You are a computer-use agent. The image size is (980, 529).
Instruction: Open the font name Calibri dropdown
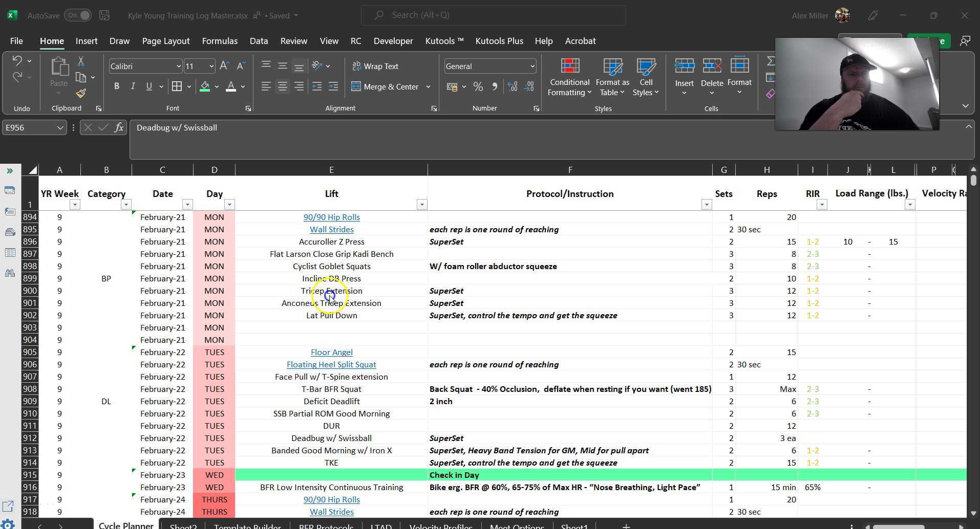(x=178, y=66)
